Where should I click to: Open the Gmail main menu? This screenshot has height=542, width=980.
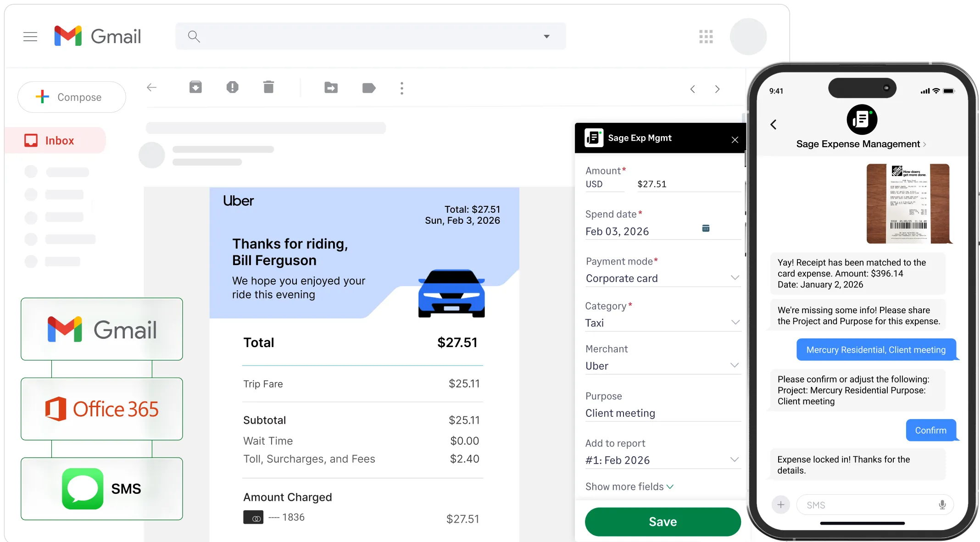point(30,36)
